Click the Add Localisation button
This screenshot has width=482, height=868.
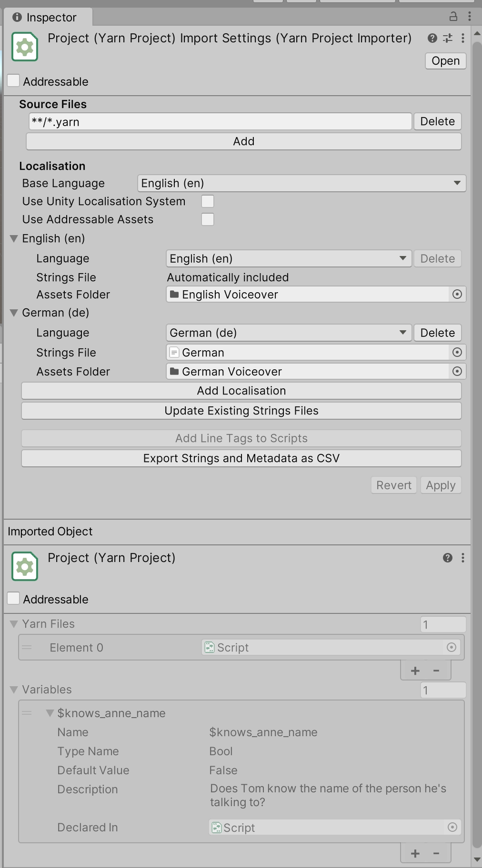(241, 391)
